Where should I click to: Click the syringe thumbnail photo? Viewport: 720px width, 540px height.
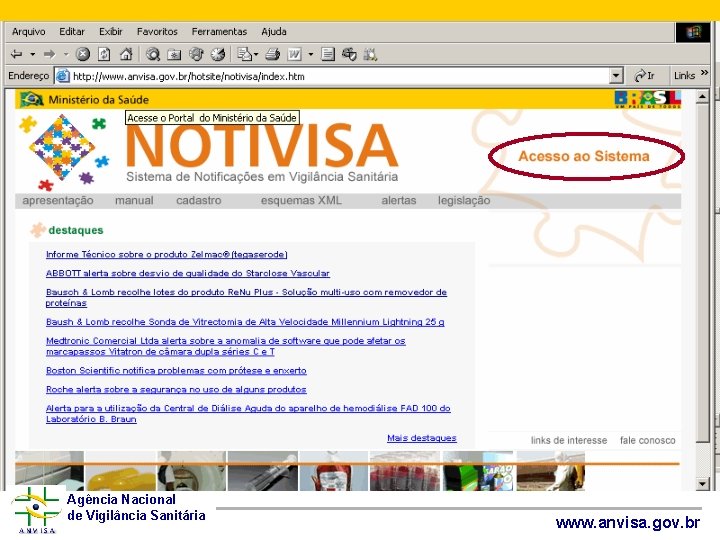tap(263, 471)
